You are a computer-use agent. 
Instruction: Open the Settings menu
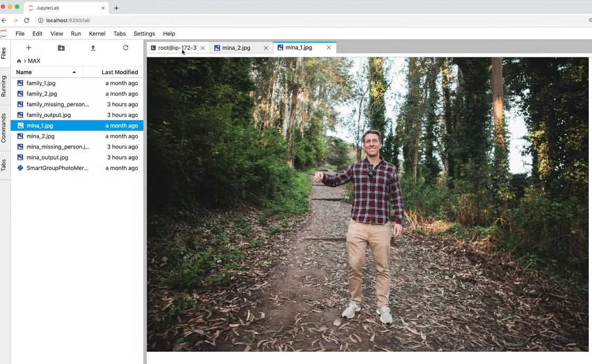[x=144, y=33]
